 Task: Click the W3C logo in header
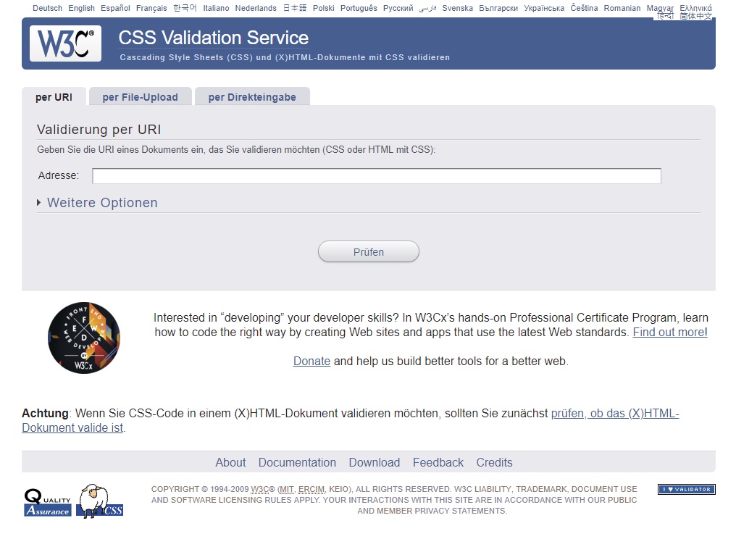[x=65, y=43]
